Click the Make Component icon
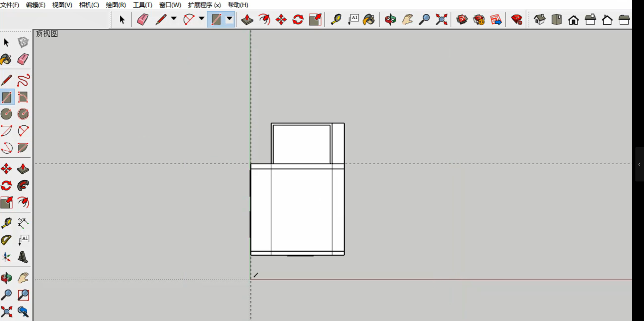This screenshot has width=644, height=321. 23,43
